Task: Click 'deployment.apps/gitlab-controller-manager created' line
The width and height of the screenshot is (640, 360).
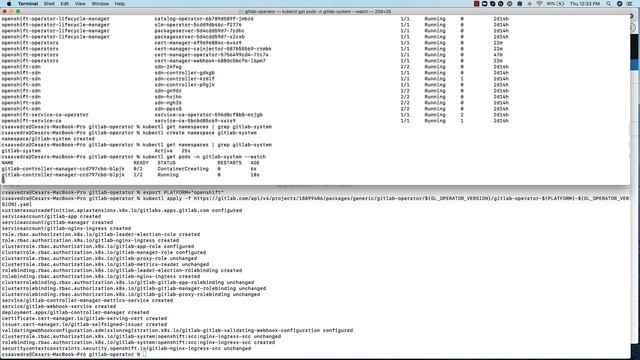Action: tap(75, 313)
